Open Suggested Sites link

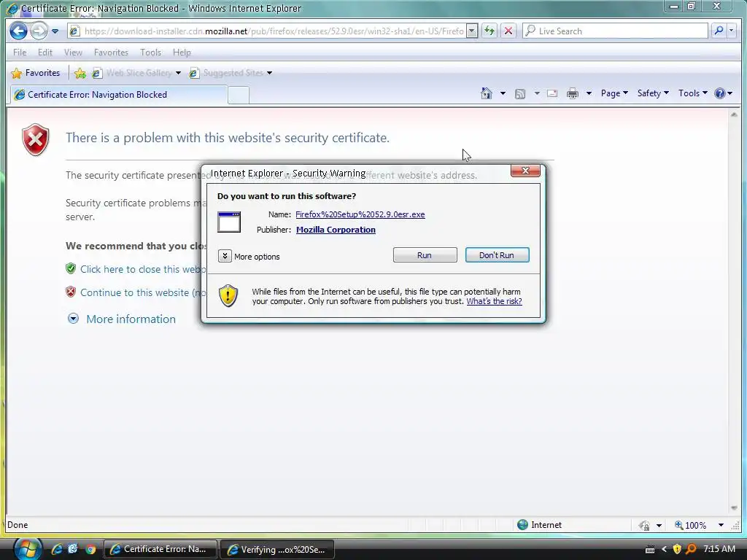coord(231,73)
